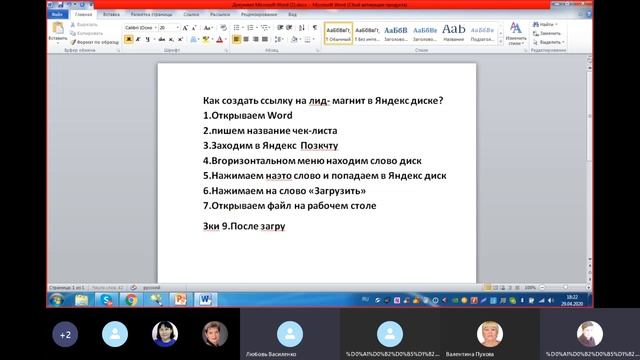
Task: Switch to Page Layout (Разметка страницы) tab
Action: 151,14
